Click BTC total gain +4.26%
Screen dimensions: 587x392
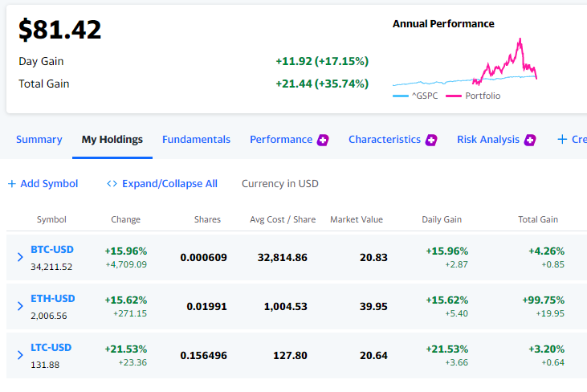pyautogui.click(x=546, y=251)
